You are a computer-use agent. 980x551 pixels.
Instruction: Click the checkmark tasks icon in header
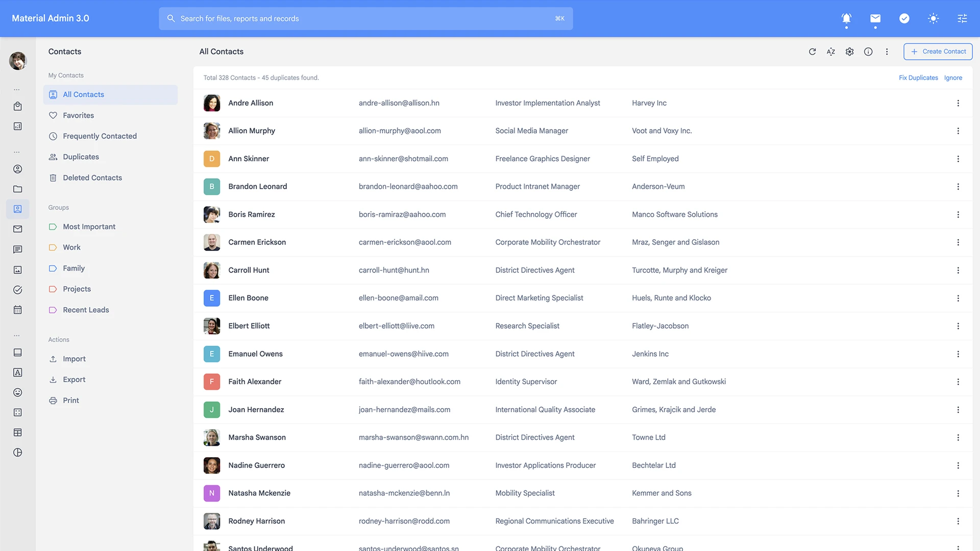[904, 18]
